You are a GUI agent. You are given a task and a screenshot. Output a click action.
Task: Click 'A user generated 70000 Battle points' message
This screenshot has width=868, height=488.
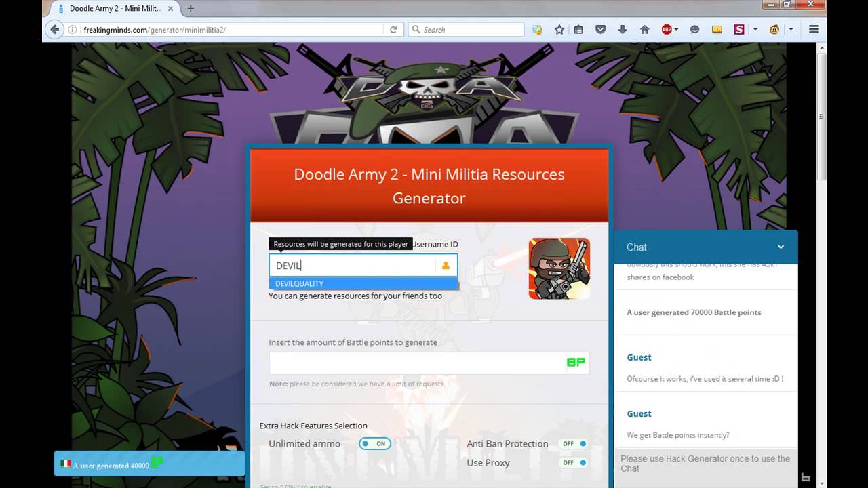(694, 312)
